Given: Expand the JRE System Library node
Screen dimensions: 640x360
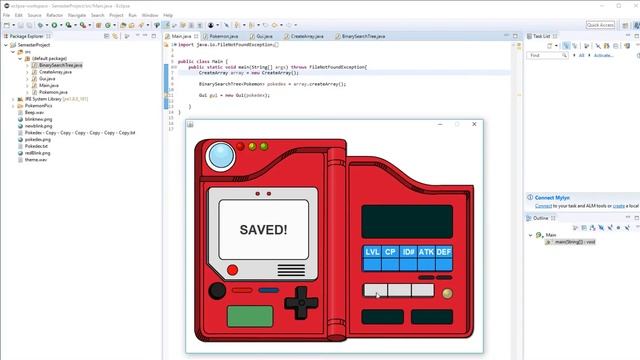Looking at the screenshot, I should tap(13, 99).
